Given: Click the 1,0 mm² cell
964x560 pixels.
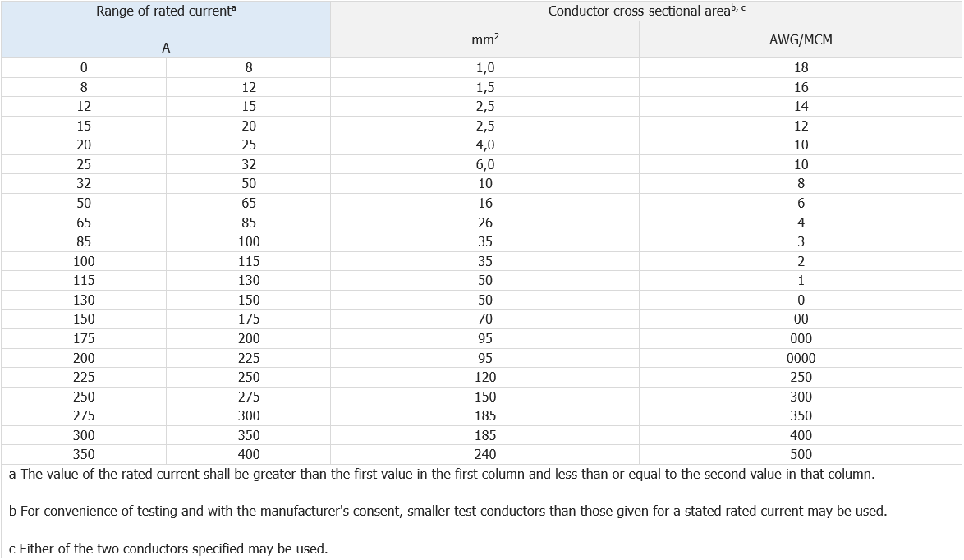Looking at the screenshot, I should 485,68.
